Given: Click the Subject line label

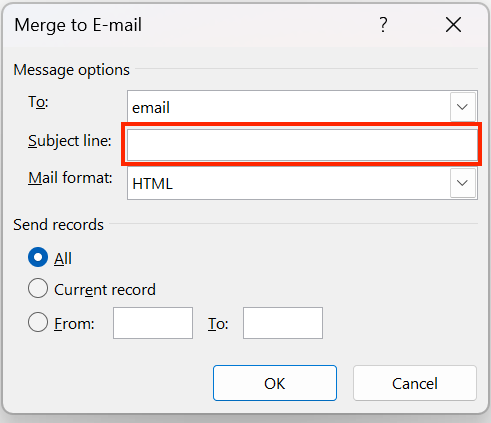Looking at the screenshot, I should (x=70, y=141).
